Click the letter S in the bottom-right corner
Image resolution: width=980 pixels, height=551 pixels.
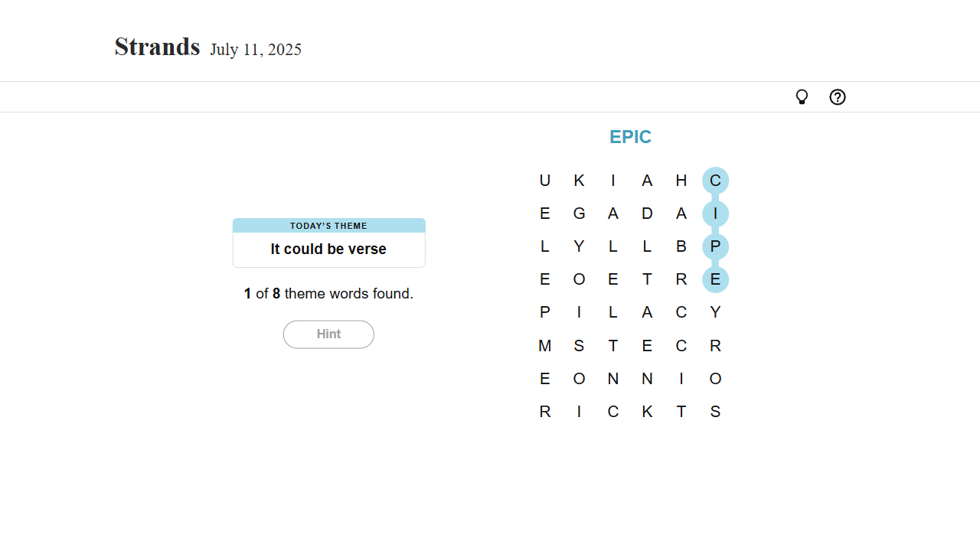pyautogui.click(x=715, y=412)
